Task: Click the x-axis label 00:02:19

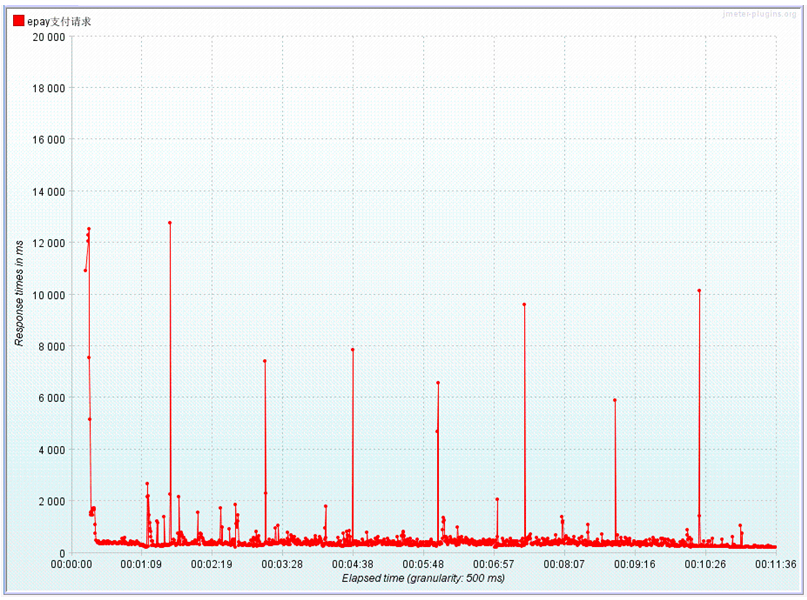Action: click(x=212, y=564)
